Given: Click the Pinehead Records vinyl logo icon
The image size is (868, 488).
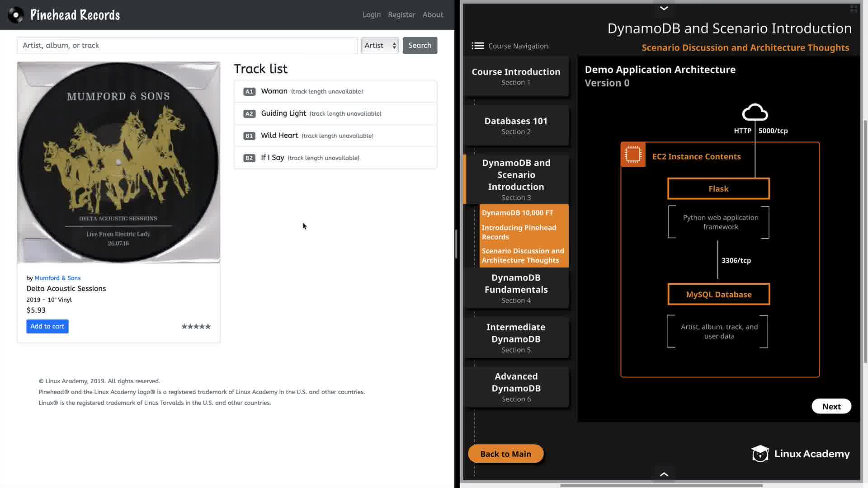Looking at the screenshot, I should pos(16,15).
